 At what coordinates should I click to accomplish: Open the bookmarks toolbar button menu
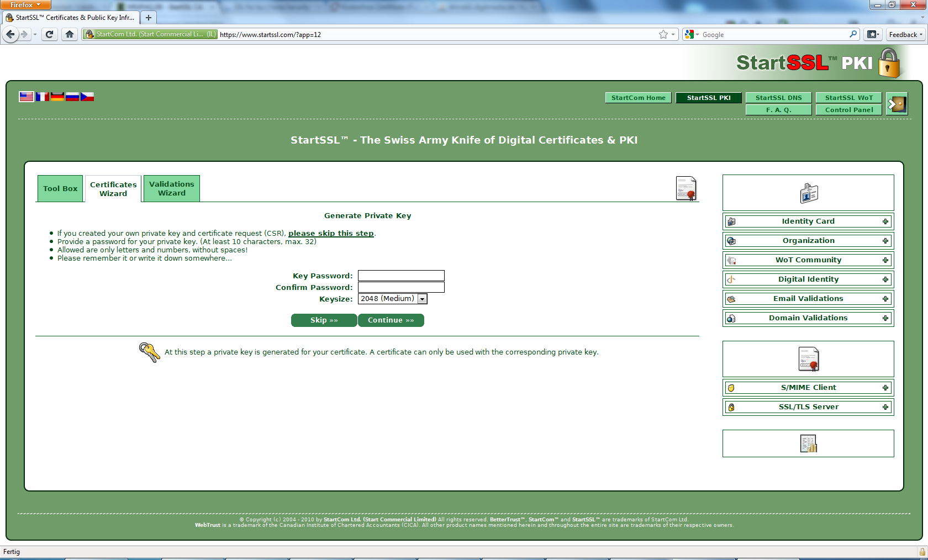click(873, 34)
